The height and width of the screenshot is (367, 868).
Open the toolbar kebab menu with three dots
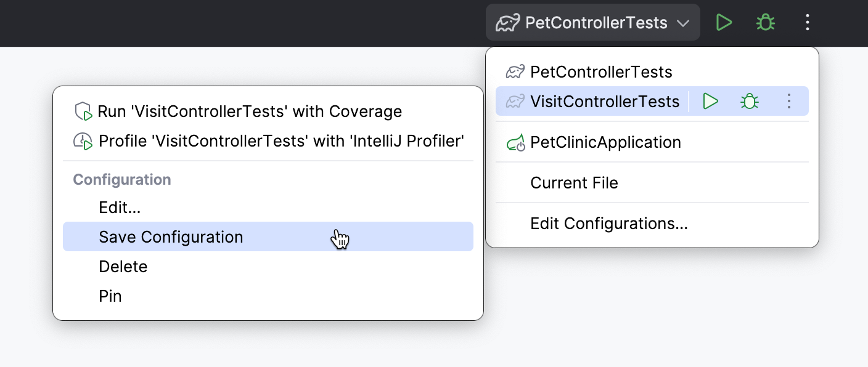[806, 22]
